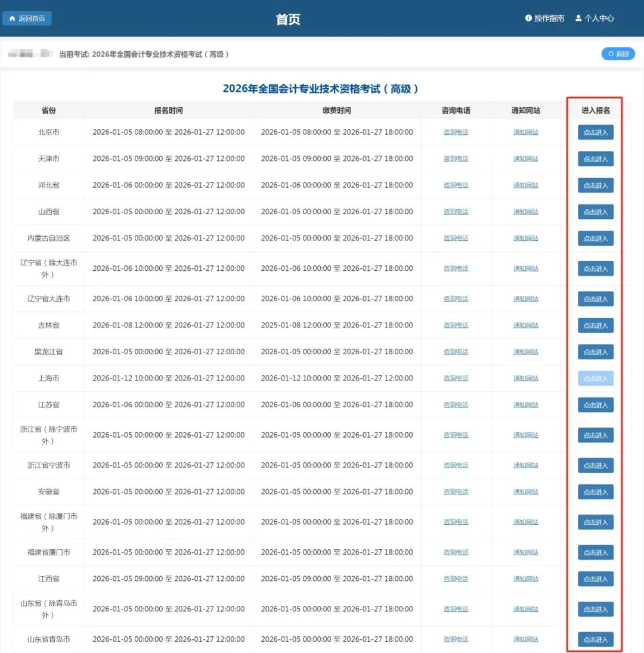Open 咨询电话 link for 黑龙江省
Image resolution: width=644 pixels, height=653 pixels.
pyautogui.click(x=456, y=351)
